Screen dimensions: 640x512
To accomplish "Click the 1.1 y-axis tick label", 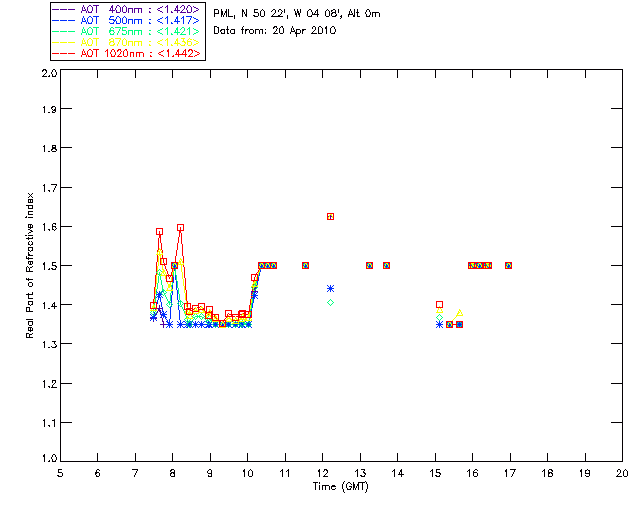I will point(49,423).
